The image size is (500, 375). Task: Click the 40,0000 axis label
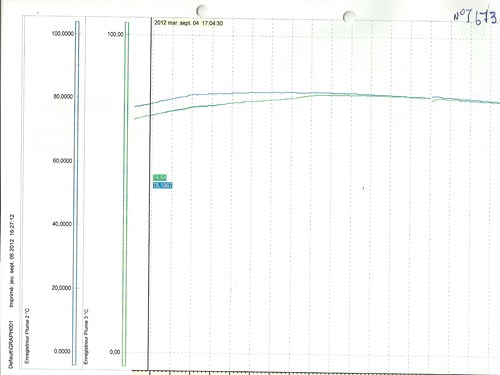coord(62,224)
